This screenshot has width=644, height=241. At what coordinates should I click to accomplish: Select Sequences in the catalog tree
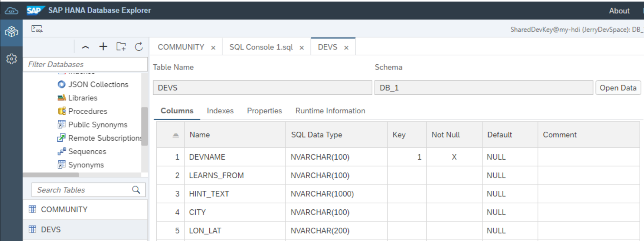pyautogui.click(x=87, y=151)
